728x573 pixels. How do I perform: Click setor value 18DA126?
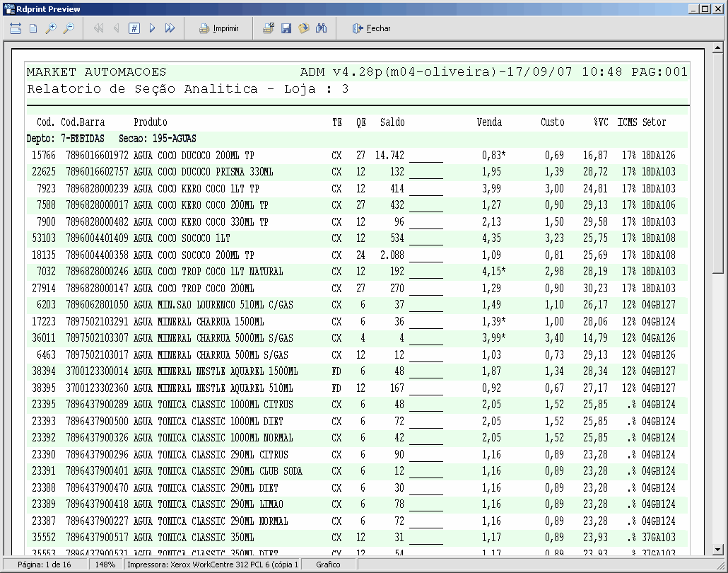pyautogui.click(x=659, y=155)
